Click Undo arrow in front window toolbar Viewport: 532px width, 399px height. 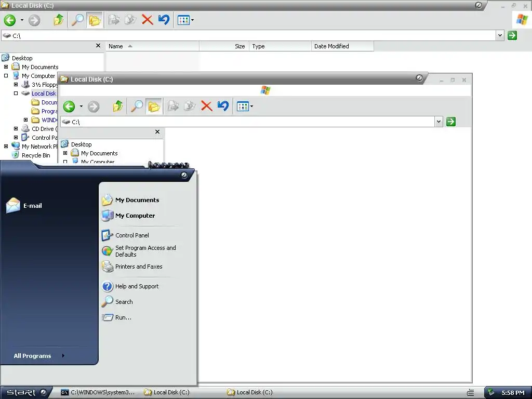coord(223,106)
